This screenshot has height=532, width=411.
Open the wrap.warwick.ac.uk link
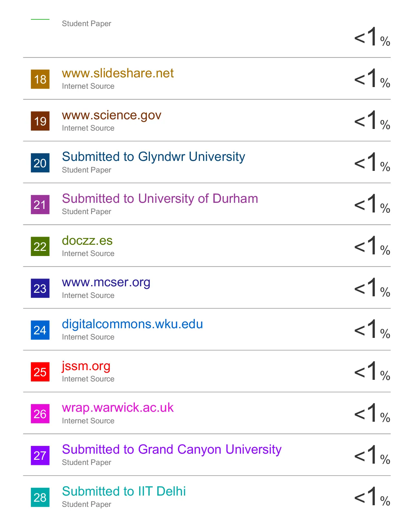coord(118,408)
